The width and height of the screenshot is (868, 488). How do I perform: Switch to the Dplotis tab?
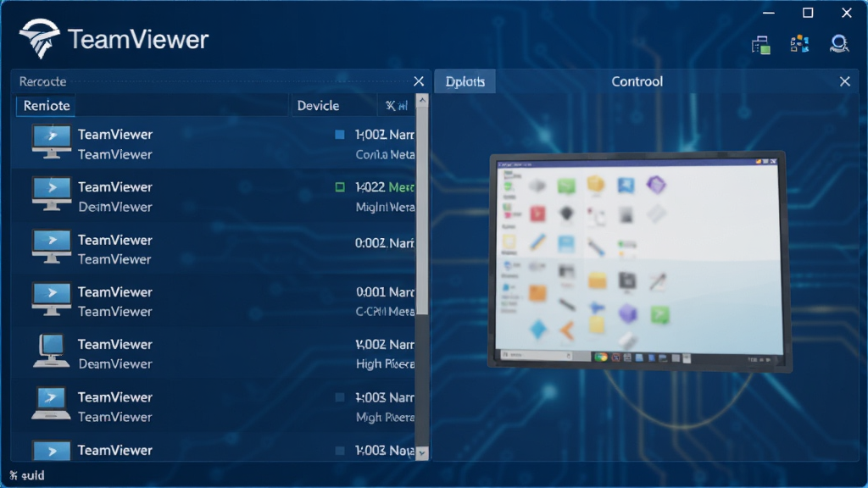click(465, 81)
